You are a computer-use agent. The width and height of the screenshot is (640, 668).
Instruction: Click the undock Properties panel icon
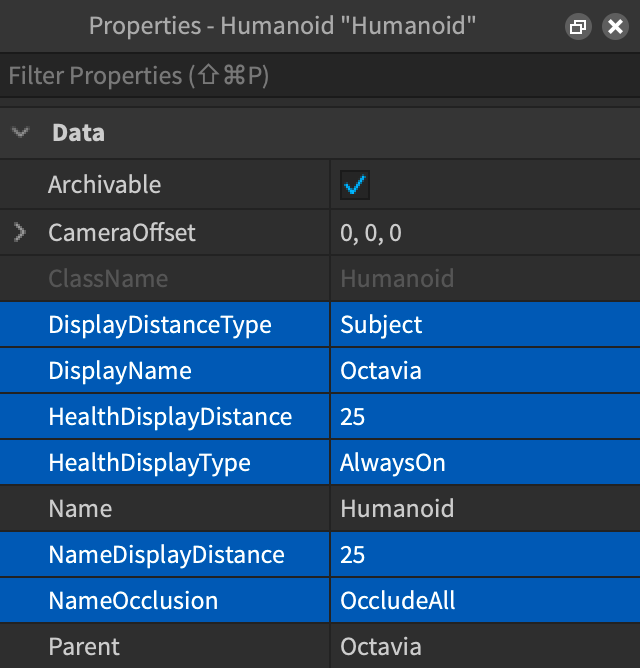pos(578,27)
